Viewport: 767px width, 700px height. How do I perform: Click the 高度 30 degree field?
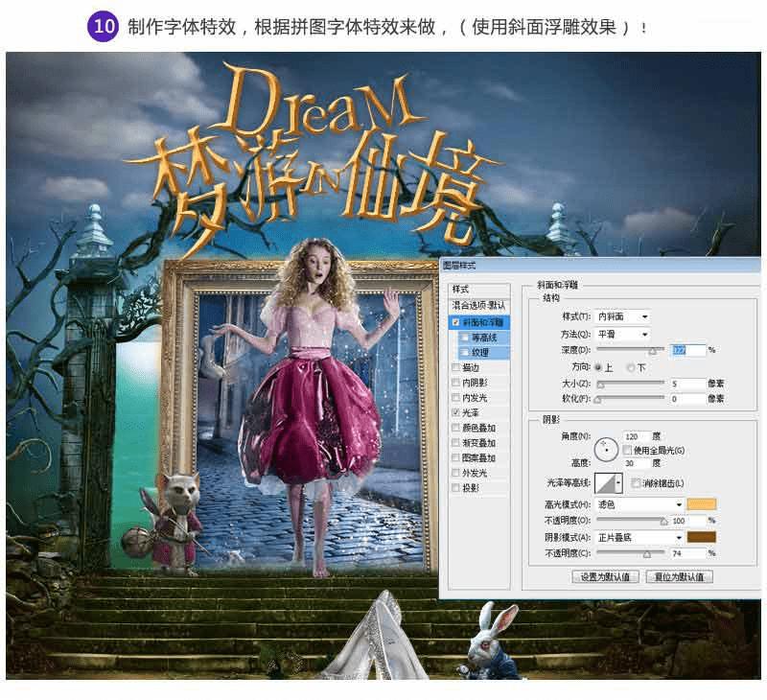636,463
